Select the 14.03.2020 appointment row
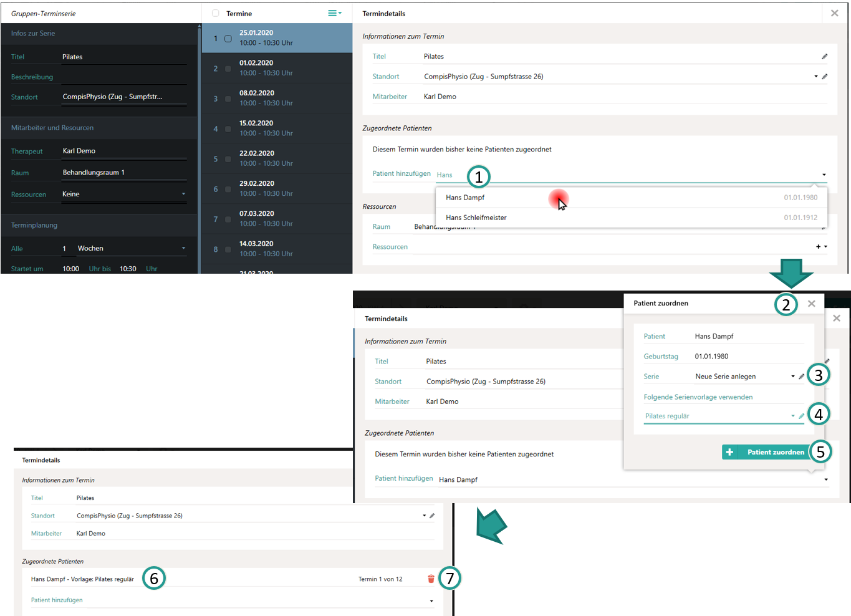The height and width of the screenshot is (616, 851). click(x=277, y=249)
